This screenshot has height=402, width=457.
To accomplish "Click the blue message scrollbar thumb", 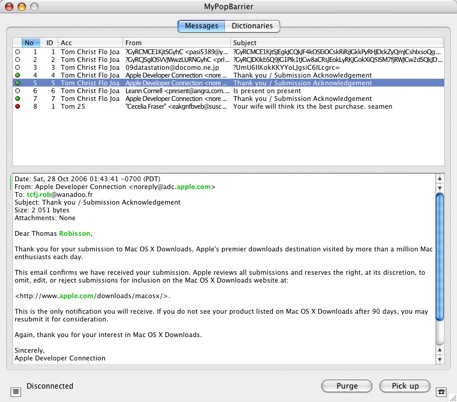I will click(440, 257).
